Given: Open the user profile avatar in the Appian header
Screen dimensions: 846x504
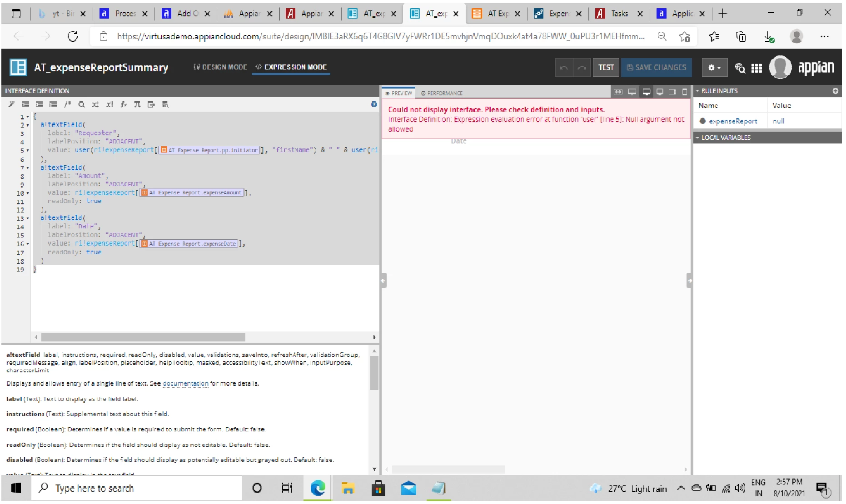Looking at the screenshot, I should coord(780,67).
